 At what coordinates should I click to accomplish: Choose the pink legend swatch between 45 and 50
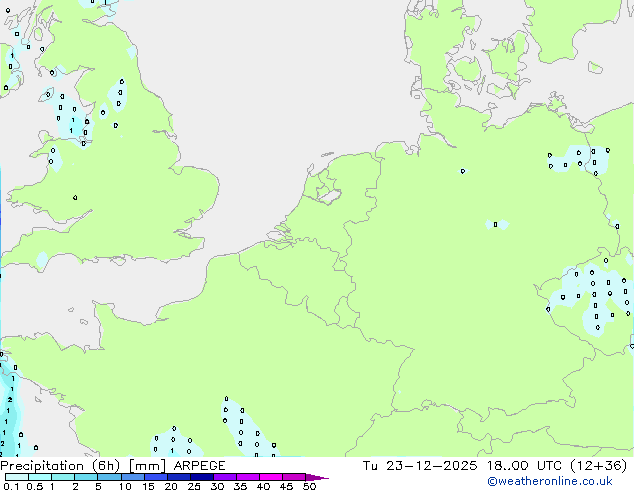(x=297, y=477)
